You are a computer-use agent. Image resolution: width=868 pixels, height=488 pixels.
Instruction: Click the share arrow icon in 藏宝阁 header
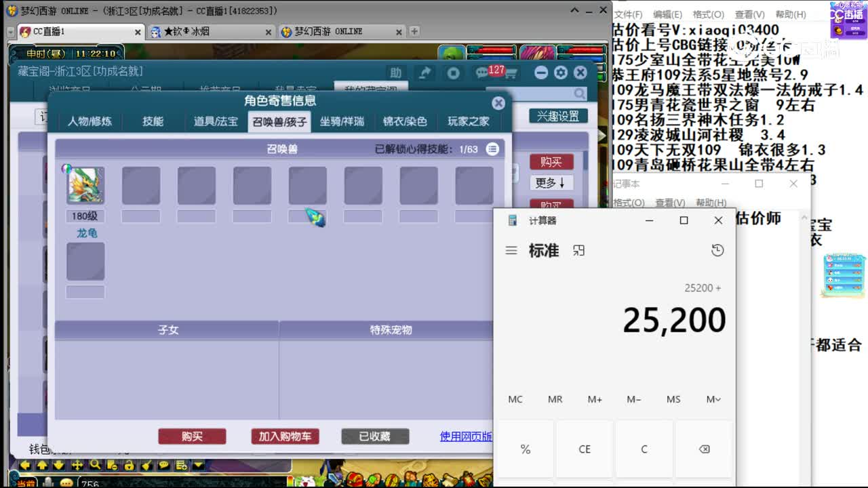(x=425, y=73)
